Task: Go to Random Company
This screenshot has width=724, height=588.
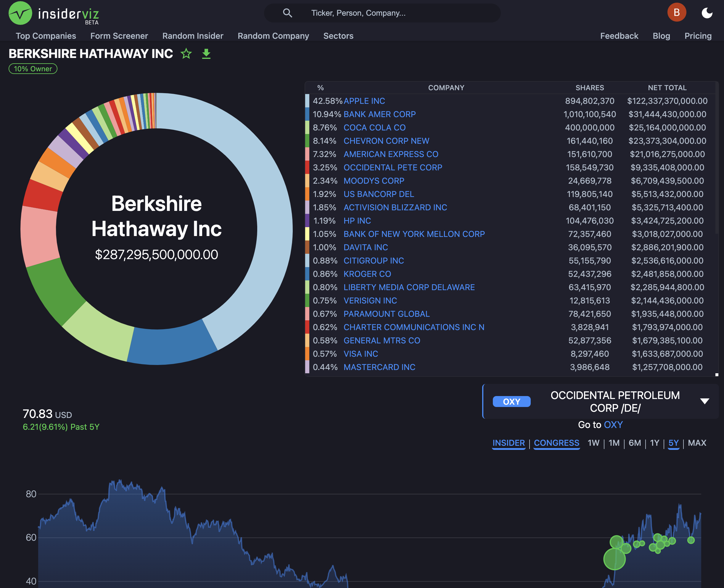Action: 273,36
